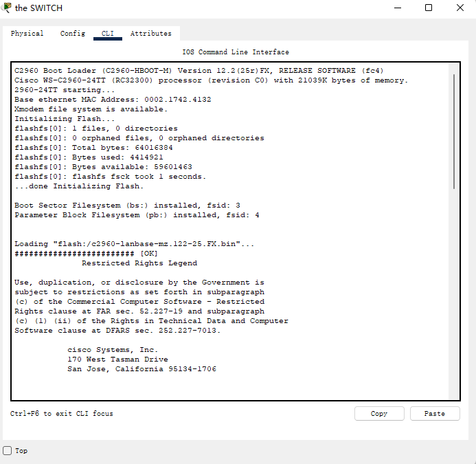Click the 'Parameter Block Filesystem' line
The width and height of the screenshot is (476, 464).
point(137,215)
